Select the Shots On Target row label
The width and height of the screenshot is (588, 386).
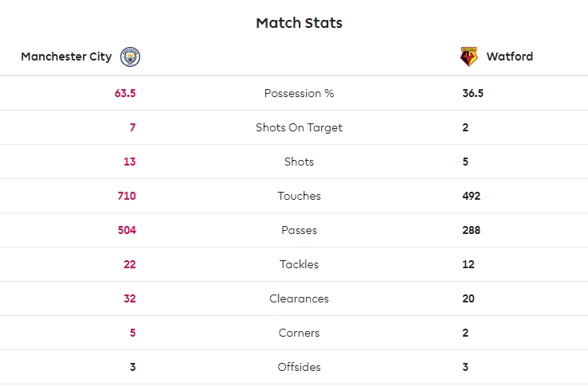(x=299, y=127)
